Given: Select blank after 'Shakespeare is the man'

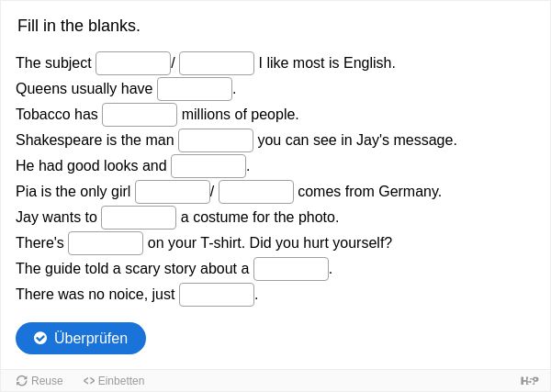Looking at the screenshot, I should [216, 140].
